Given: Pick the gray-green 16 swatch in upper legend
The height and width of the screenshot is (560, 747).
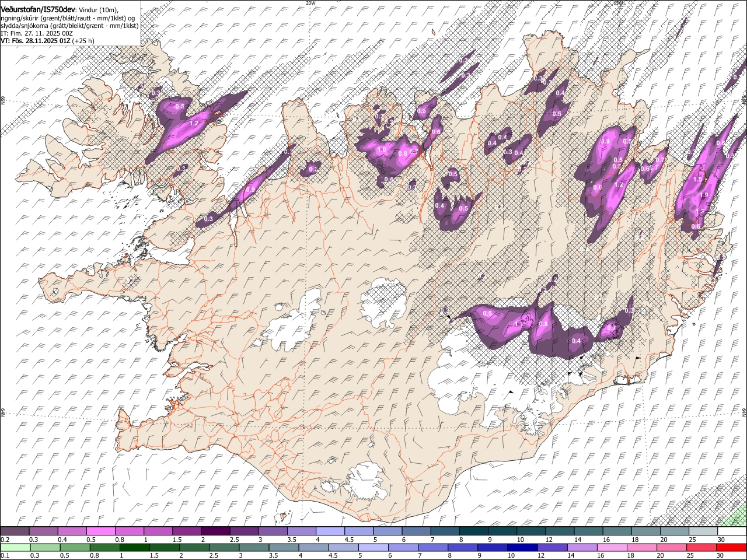Looking at the screenshot, I should click(617, 531).
